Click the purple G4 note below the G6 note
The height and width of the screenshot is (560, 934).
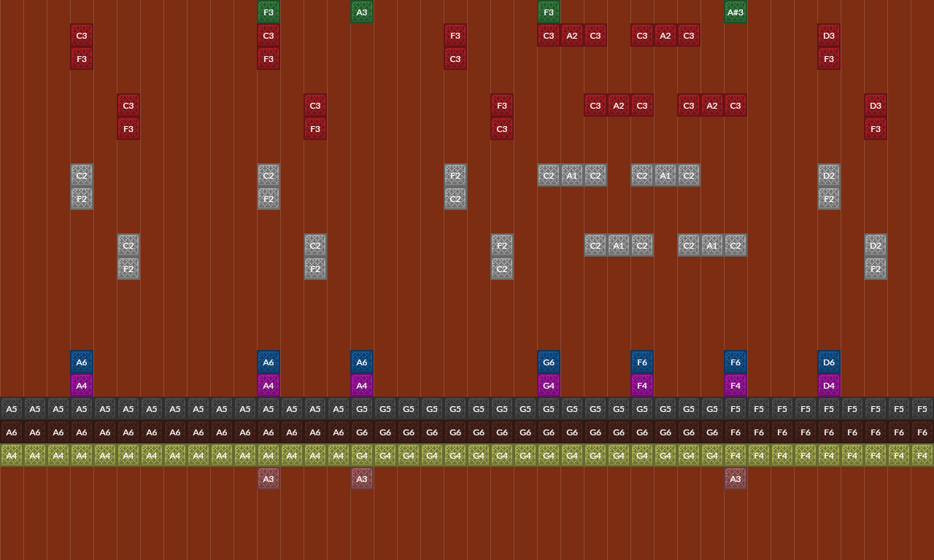548,385
